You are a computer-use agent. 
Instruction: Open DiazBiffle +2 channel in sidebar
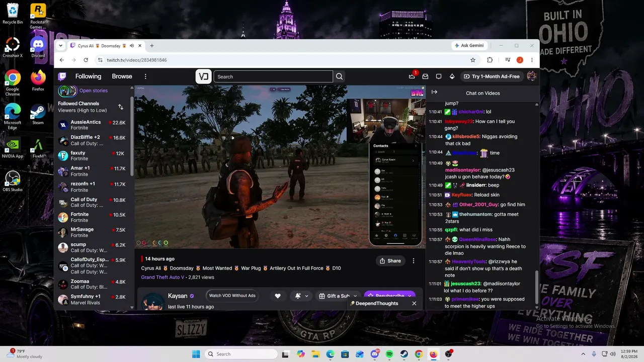92,140
